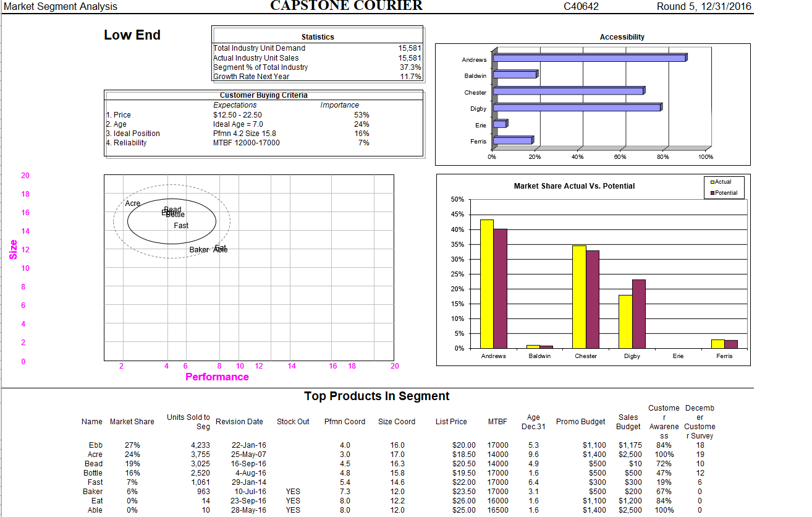Click Ferris label under market share chart

click(x=724, y=356)
